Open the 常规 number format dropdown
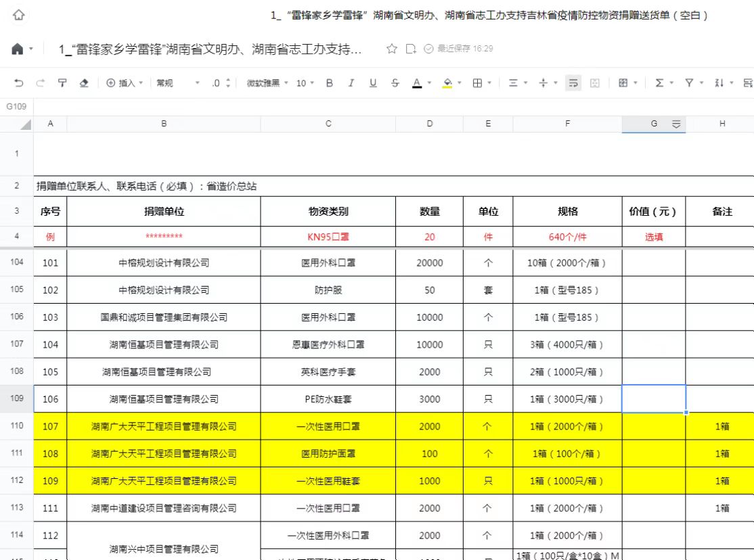Screen dimensions: 754x560 177,83
